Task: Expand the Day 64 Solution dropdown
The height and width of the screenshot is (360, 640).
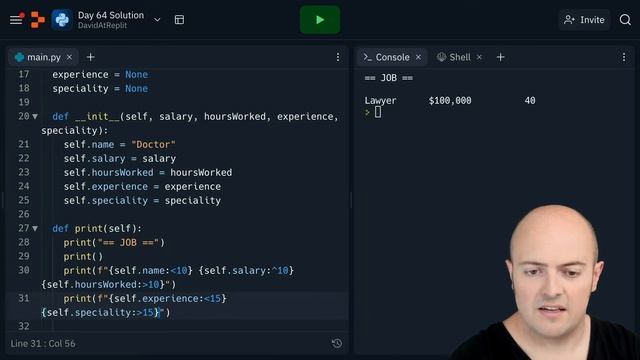Action: point(157,20)
